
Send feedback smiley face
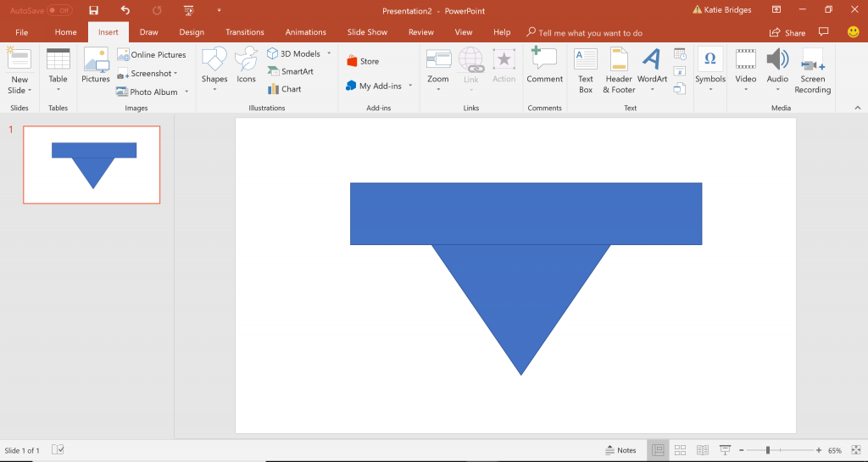pos(853,32)
